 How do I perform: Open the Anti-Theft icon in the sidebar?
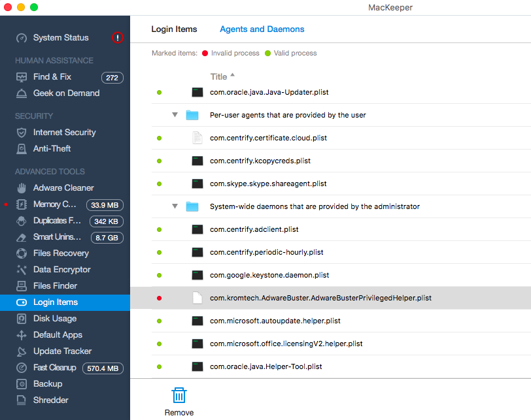coord(22,148)
